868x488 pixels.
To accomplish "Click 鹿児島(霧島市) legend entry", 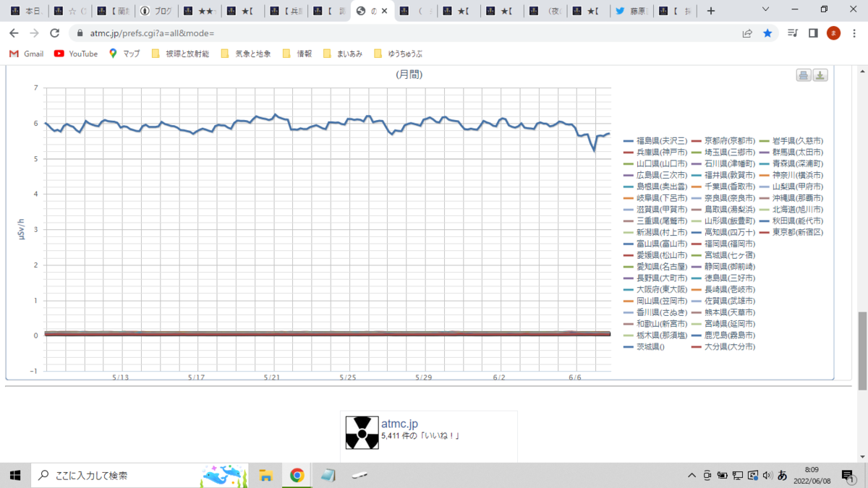I will tap(722, 335).
